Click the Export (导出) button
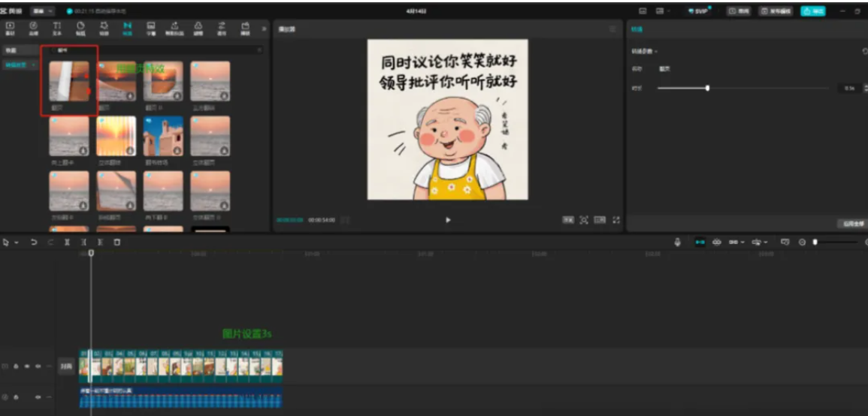The image size is (868, 416). click(812, 11)
